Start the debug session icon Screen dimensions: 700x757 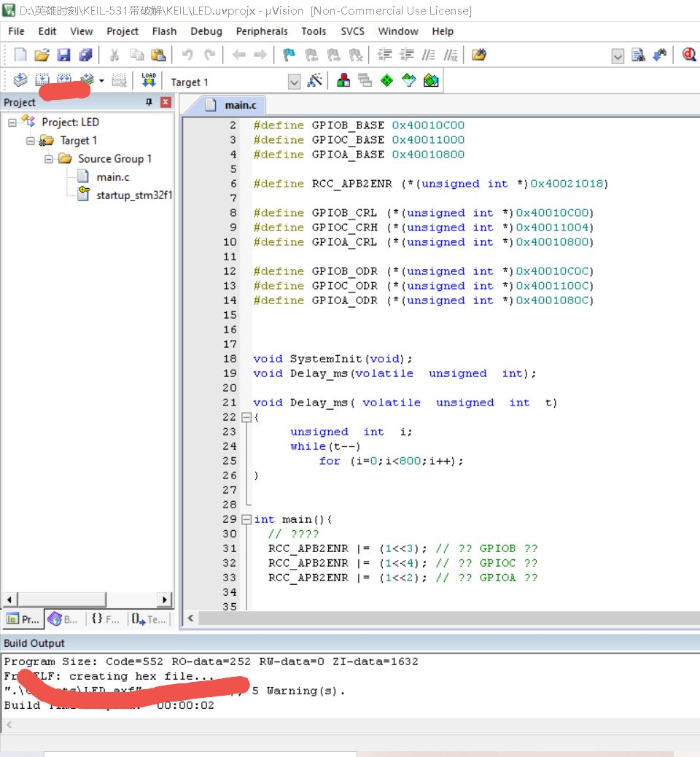pos(689,55)
